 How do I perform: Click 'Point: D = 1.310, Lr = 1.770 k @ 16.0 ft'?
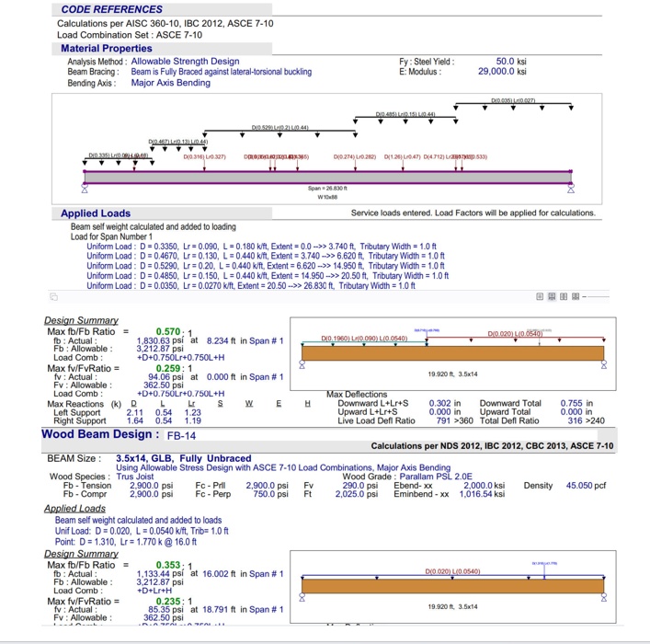(x=126, y=542)
